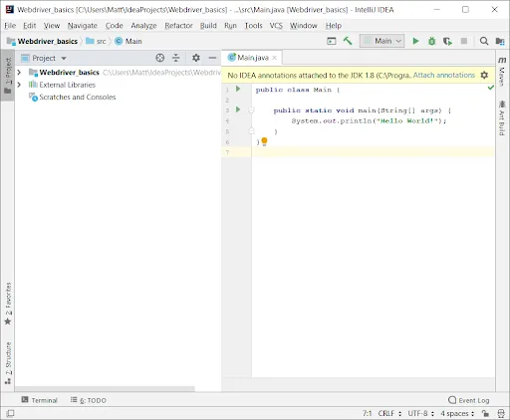The width and height of the screenshot is (510, 420).
Task: Run the Main configuration with the green play button
Action: (415, 41)
